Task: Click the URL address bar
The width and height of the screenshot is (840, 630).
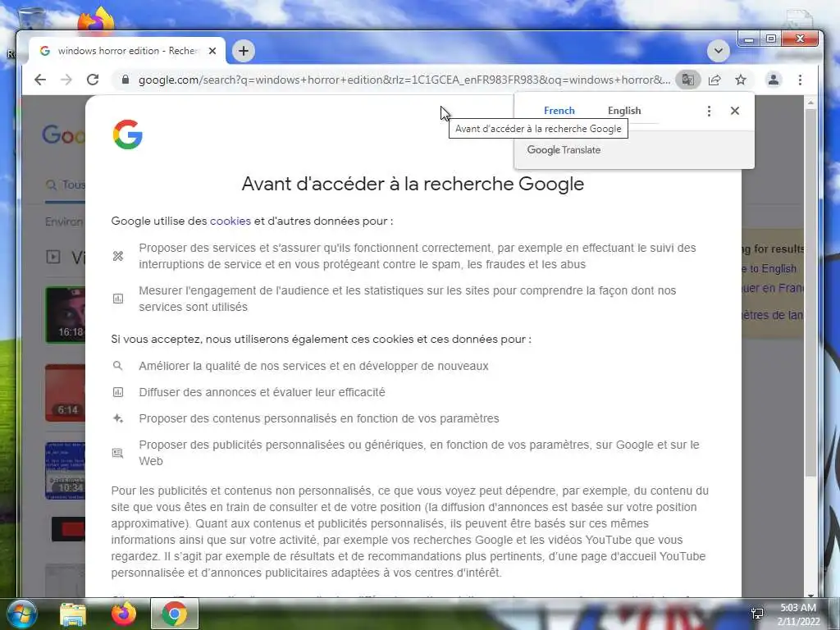Action: point(404,80)
